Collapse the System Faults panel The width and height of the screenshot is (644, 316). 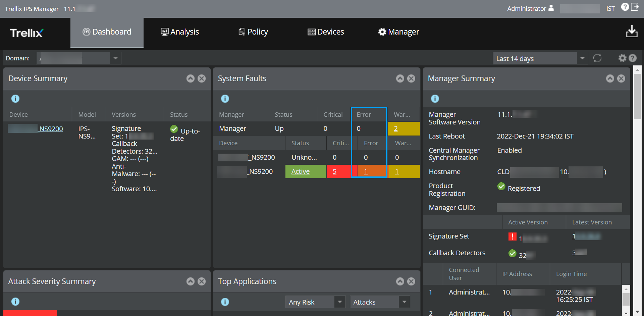pyautogui.click(x=400, y=78)
